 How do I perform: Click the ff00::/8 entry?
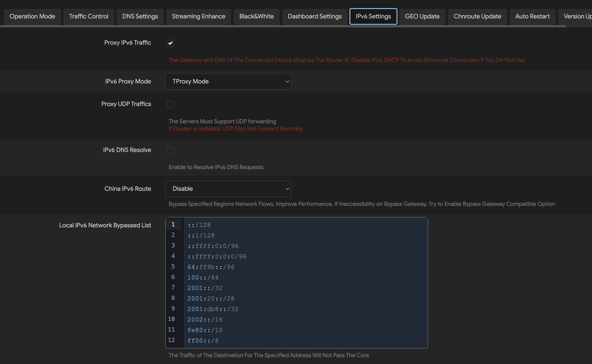[x=203, y=341]
